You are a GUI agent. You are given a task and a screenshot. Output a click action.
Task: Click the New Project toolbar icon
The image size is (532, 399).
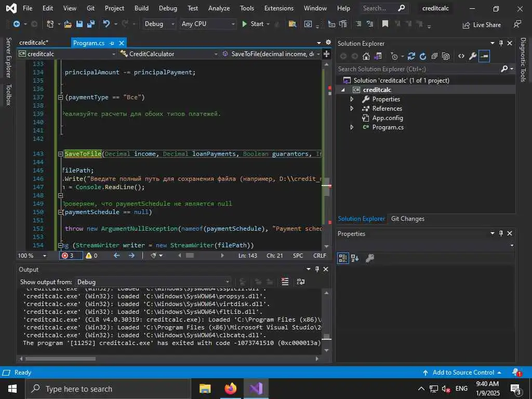point(50,24)
